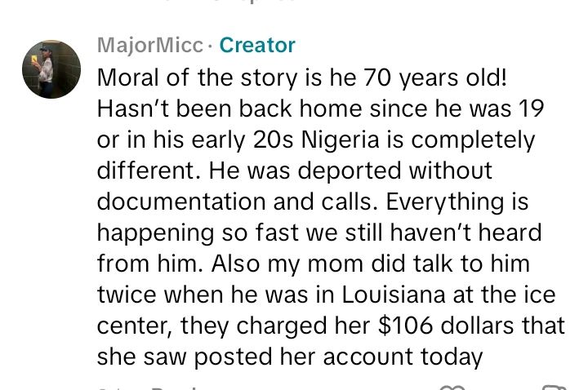
Task: Like the comment with the heart icon
Action: pos(452,387)
